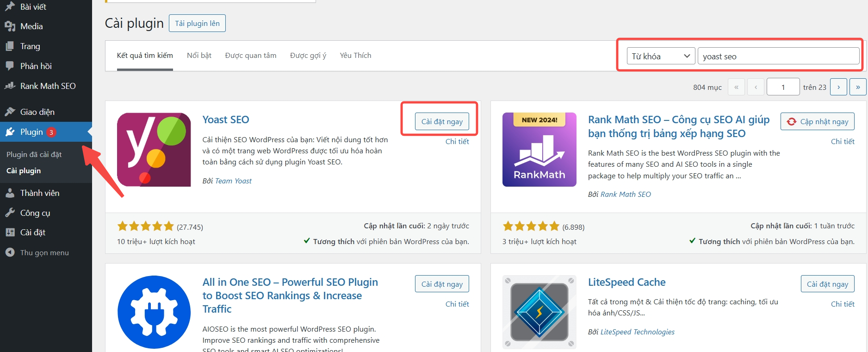This screenshot has height=352, width=868.
Task: Click the Giao diện brush icon
Action: pos(10,112)
